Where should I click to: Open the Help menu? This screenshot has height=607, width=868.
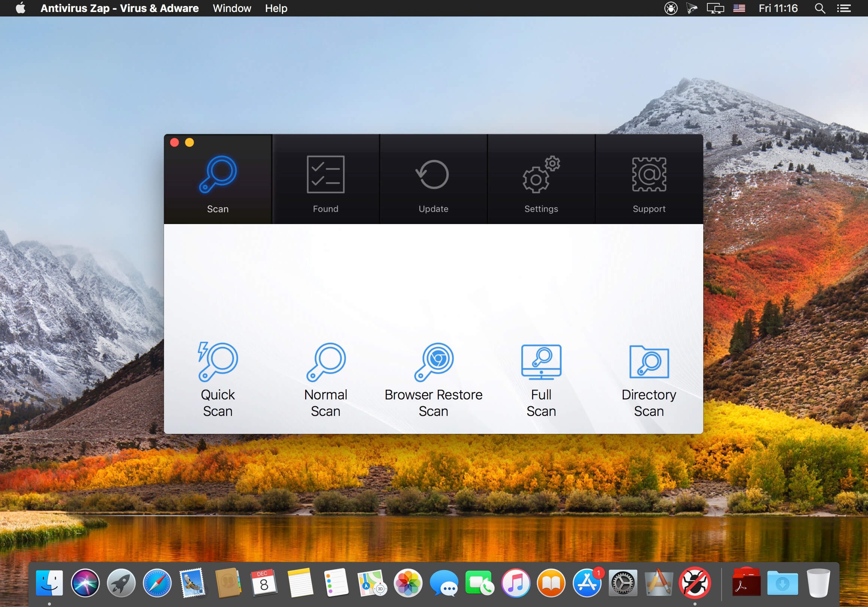(276, 8)
